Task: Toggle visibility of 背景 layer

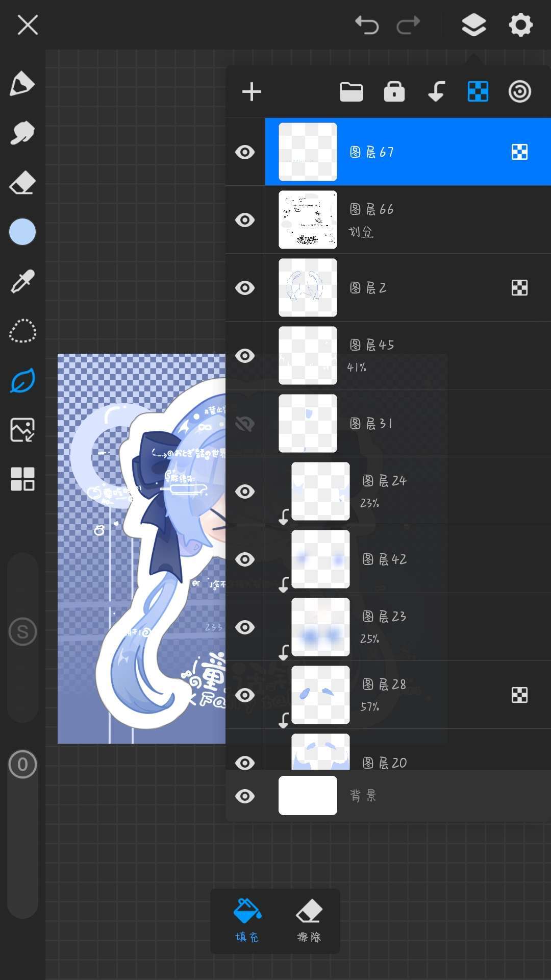Action: [x=245, y=796]
